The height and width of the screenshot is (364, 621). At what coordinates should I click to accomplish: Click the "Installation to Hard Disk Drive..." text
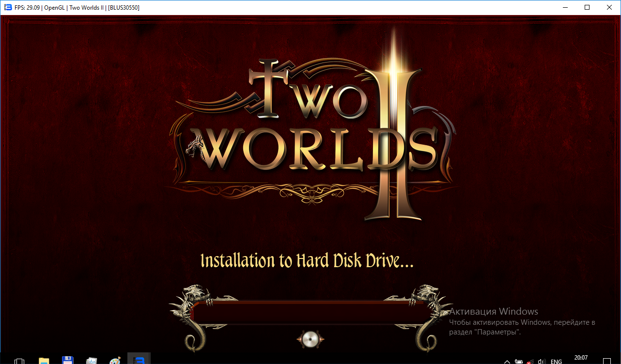[x=307, y=260]
